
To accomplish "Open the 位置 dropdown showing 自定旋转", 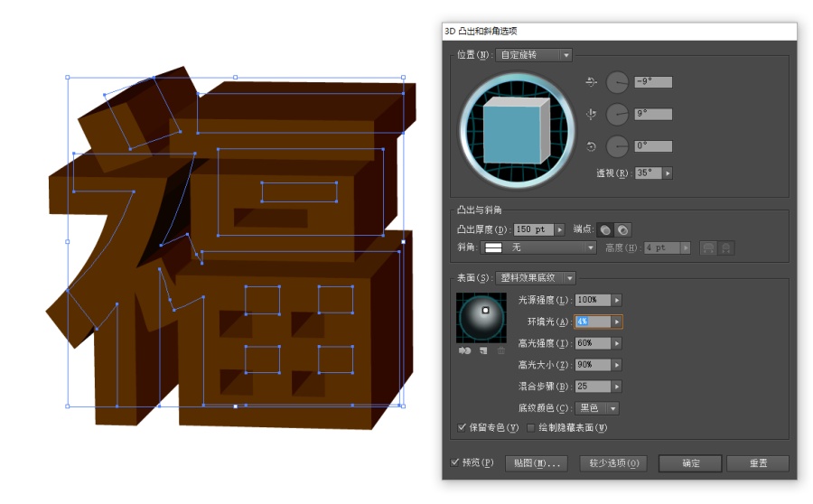I will [x=534, y=55].
